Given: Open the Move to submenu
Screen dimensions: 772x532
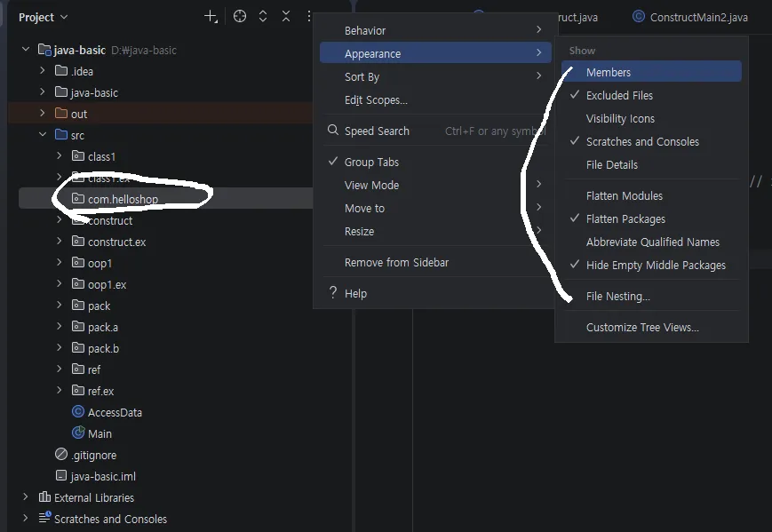Looking at the screenshot, I should [435, 208].
